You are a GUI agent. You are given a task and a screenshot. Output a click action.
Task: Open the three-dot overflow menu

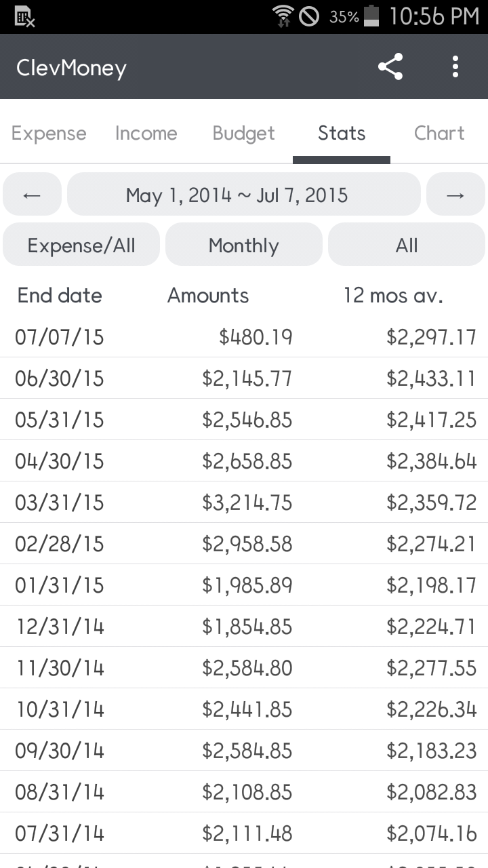tap(455, 67)
